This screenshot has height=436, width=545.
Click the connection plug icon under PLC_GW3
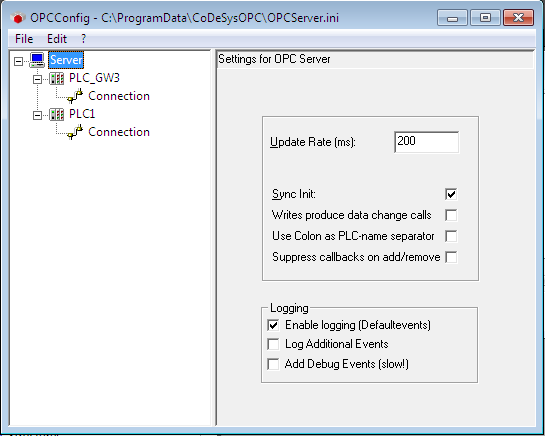coord(75,96)
